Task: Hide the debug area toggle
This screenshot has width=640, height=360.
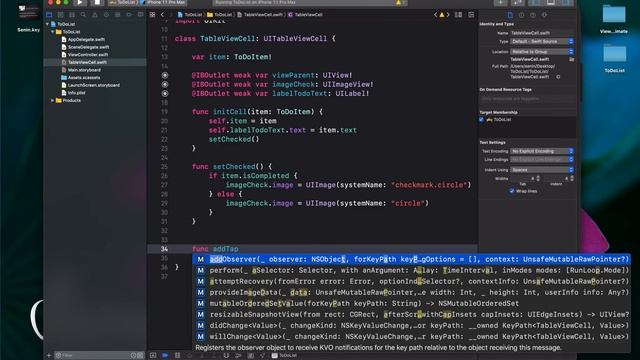Action: (x=153, y=356)
